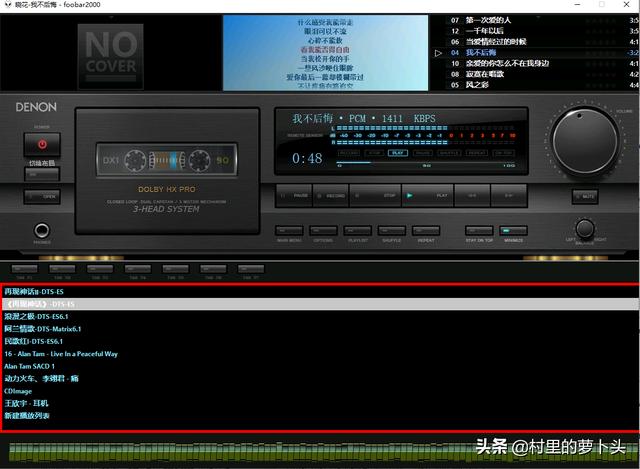The image size is (640, 469).
Task: Click the PLAY button with green arrow
Action: (x=427, y=196)
